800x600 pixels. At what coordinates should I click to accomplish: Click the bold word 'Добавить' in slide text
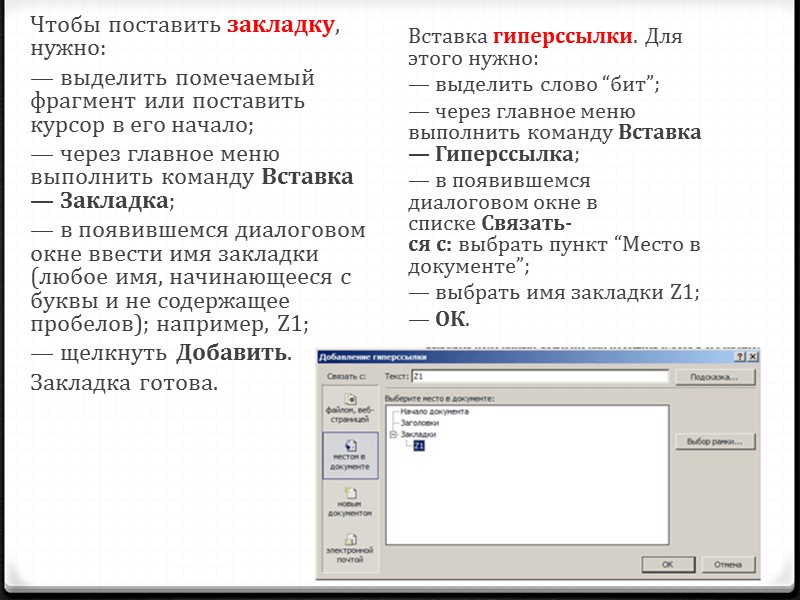(x=230, y=353)
